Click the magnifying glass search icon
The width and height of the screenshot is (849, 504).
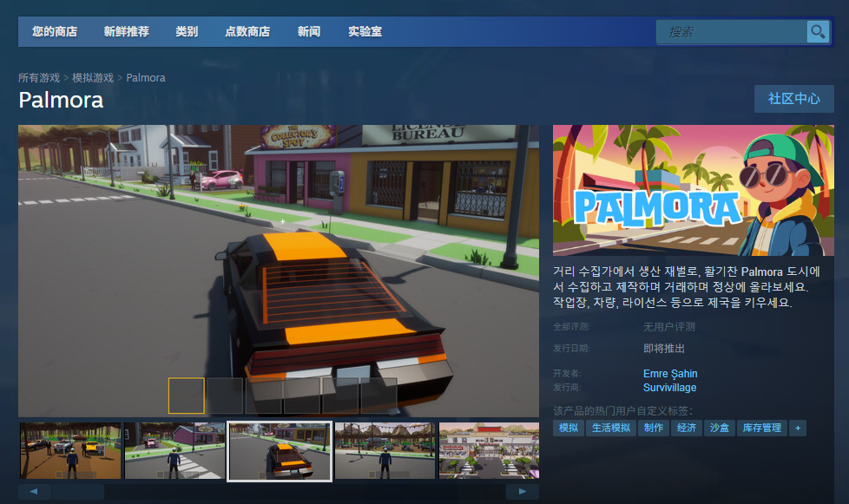818,32
